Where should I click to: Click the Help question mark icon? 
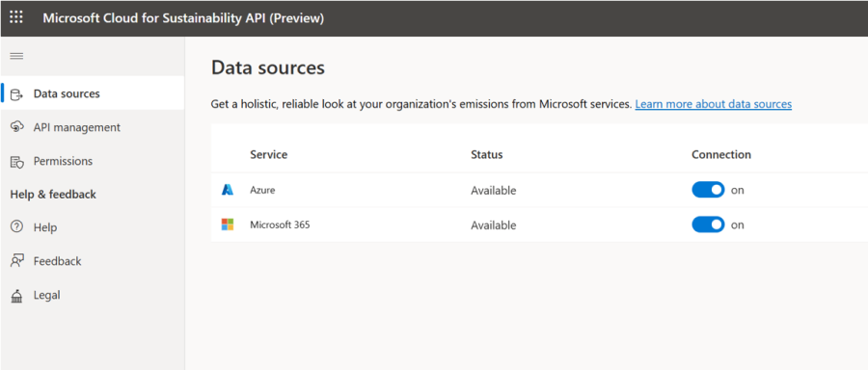click(x=16, y=226)
